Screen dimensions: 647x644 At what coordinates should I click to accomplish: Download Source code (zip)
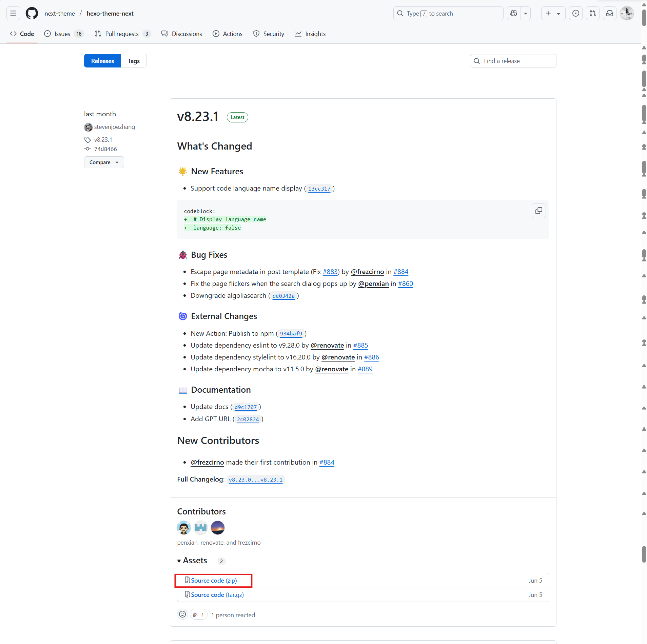[x=214, y=580]
